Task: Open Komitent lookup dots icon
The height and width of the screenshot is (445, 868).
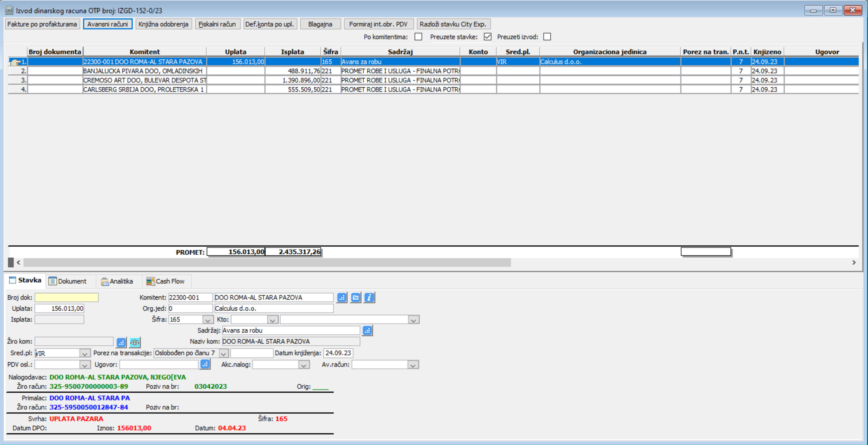Action: 342,297
